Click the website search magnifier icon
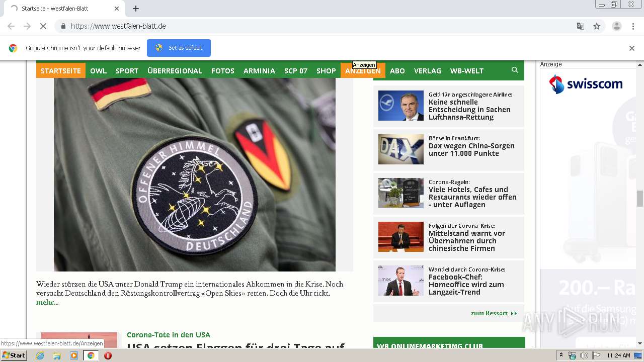 (515, 70)
